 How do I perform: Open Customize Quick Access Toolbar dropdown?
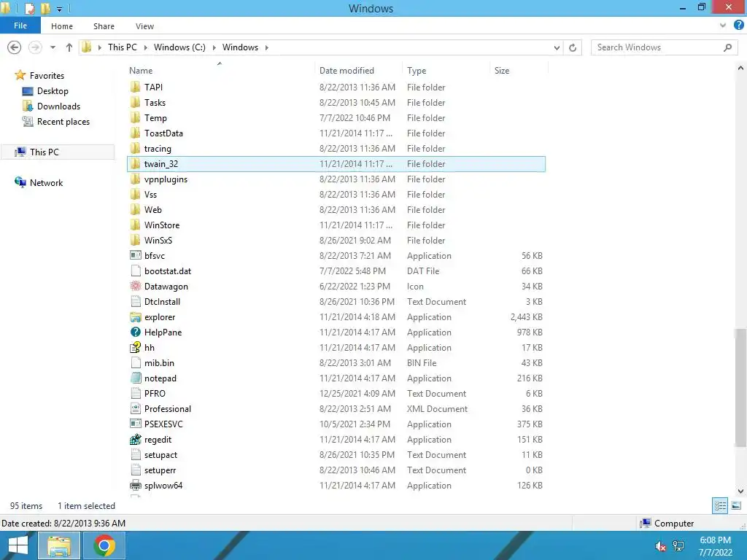point(59,9)
